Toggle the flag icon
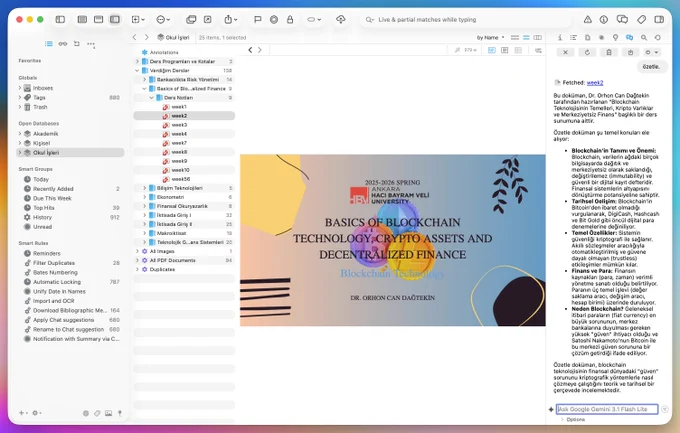The height and width of the screenshot is (433, 680). tap(258, 20)
